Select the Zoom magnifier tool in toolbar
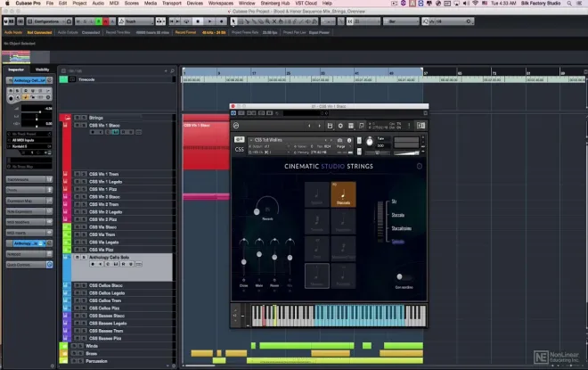 267,21
